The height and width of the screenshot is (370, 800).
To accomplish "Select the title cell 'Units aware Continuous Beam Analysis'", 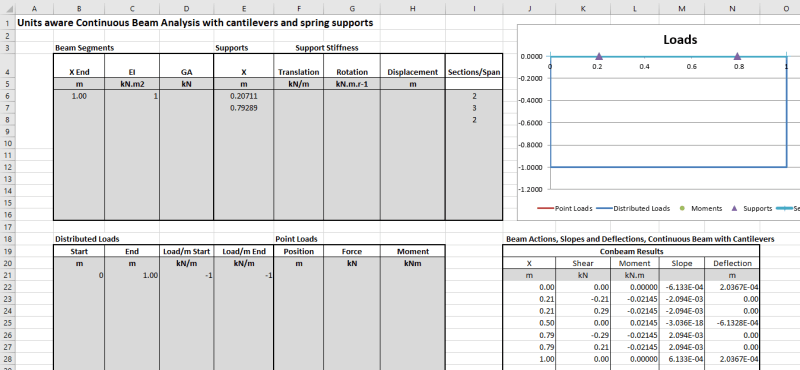I will pos(195,23).
